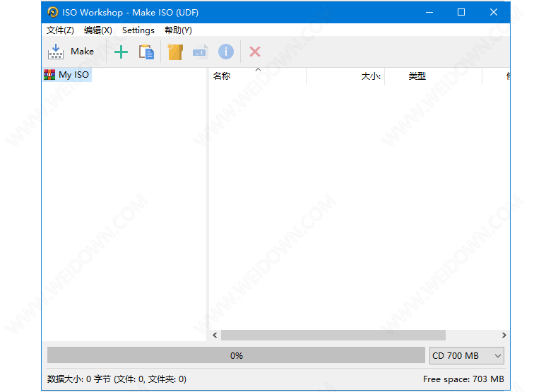Open the 编辑(X) menu
558x392 pixels.
pyautogui.click(x=98, y=30)
